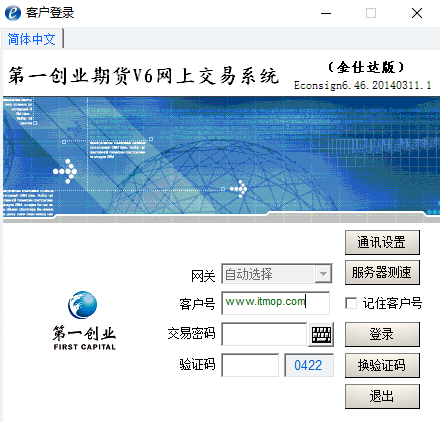Click the 退出 exit button
440x422 pixels.
tap(382, 396)
